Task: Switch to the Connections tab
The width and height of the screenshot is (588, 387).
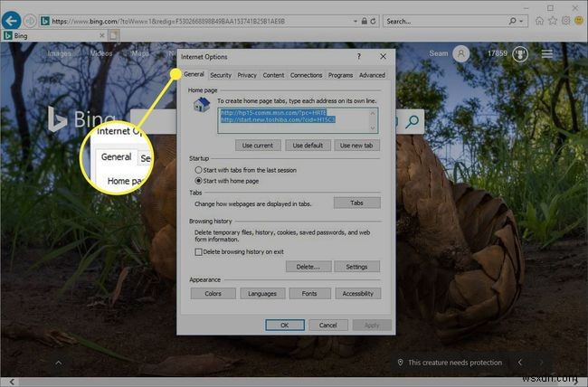Action: [306, 75]
